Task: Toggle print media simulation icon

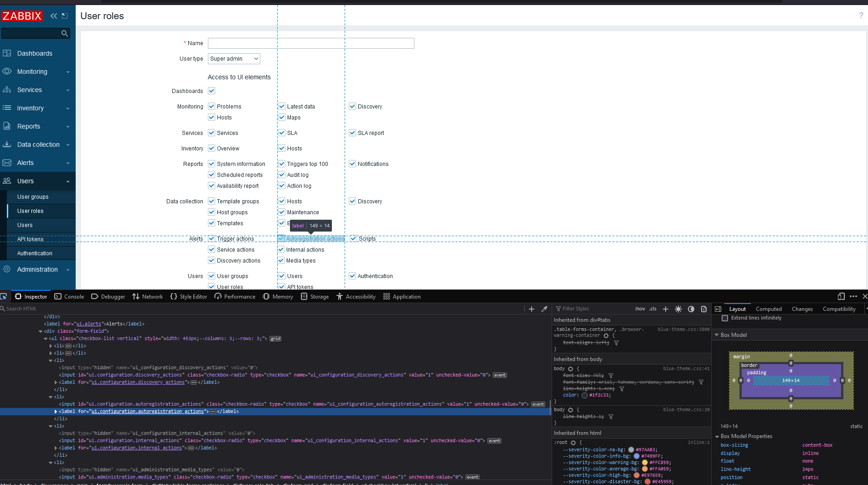Action: click(x=704, y=309)
